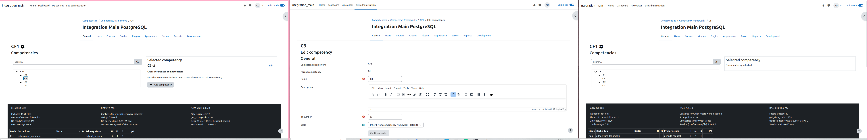The height and width of the screenshot is (140, 868).
Task: Switch to the Plugins tab in left window
Action: [136, 36]
